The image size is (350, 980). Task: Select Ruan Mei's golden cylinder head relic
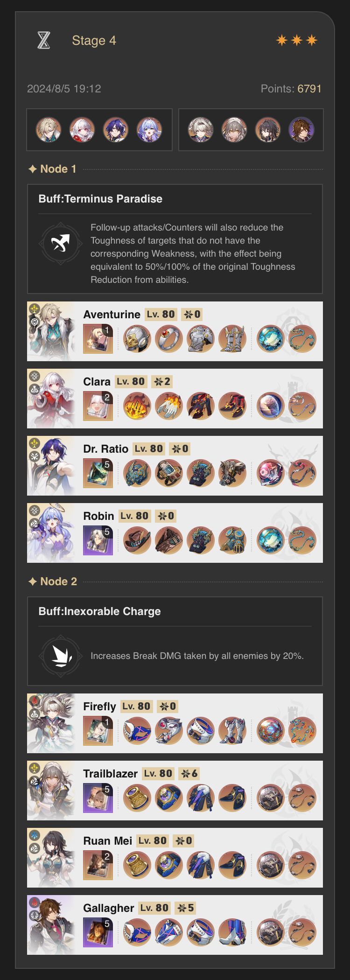click(x=137, y=865)
